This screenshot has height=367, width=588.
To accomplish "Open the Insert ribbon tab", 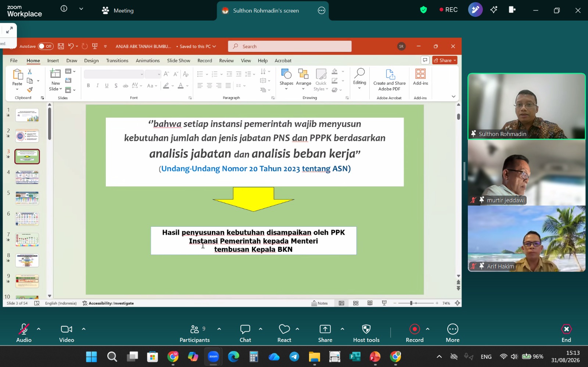I will click(53, 61).
